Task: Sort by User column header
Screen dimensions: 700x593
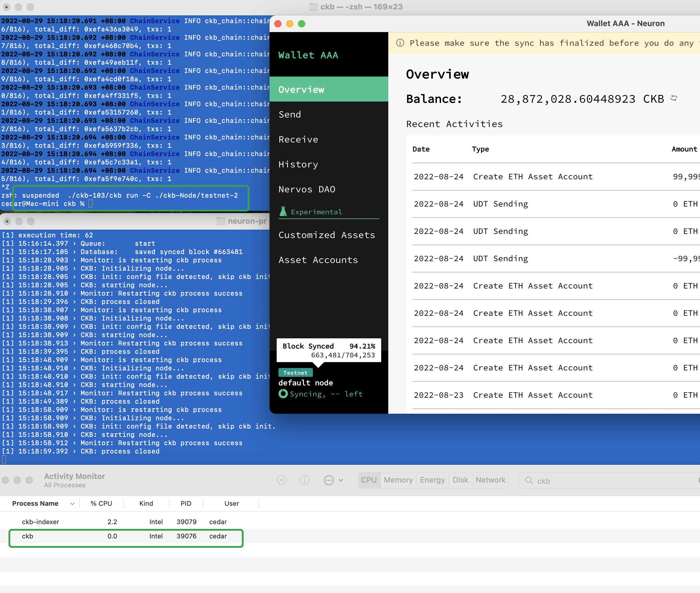Action: click(231, 503)
